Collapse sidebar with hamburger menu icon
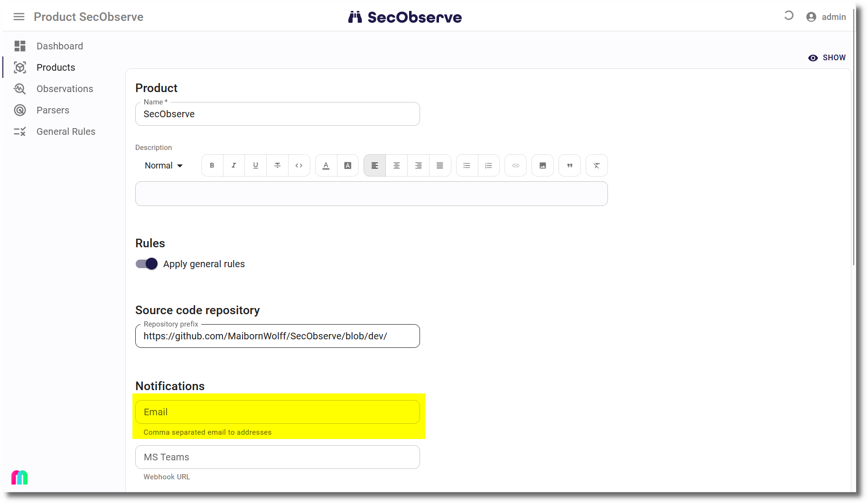This screenshot has width=868, height=504. (x=19, y=17)
